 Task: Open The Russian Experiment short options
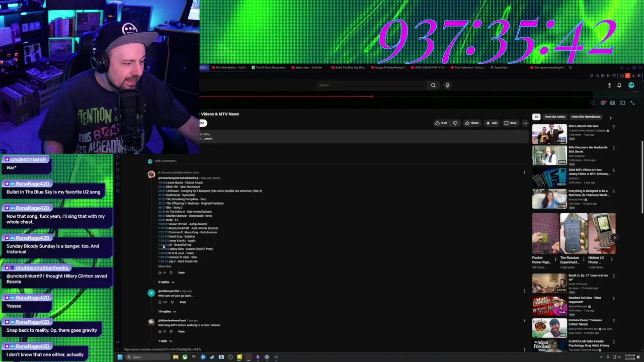(584, 259)
